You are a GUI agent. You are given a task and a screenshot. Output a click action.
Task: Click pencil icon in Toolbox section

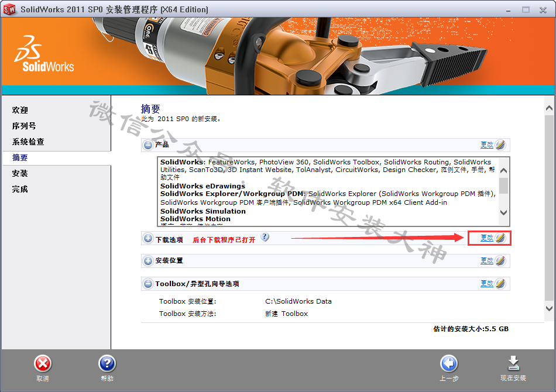point(500,284)
